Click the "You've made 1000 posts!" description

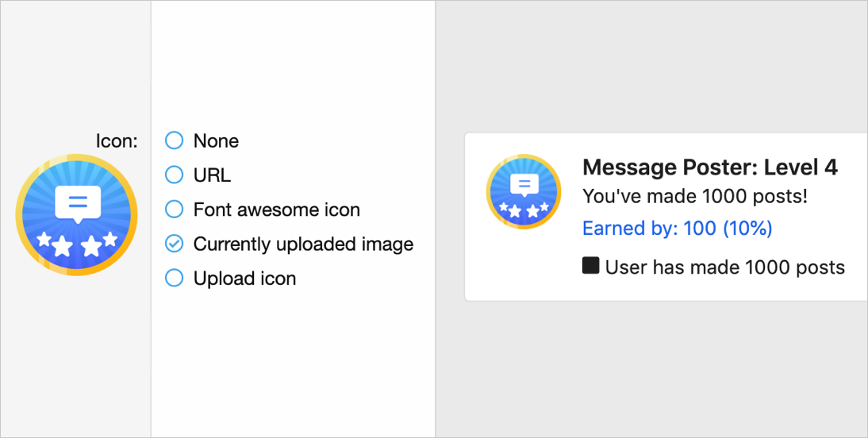click(694, 196)
